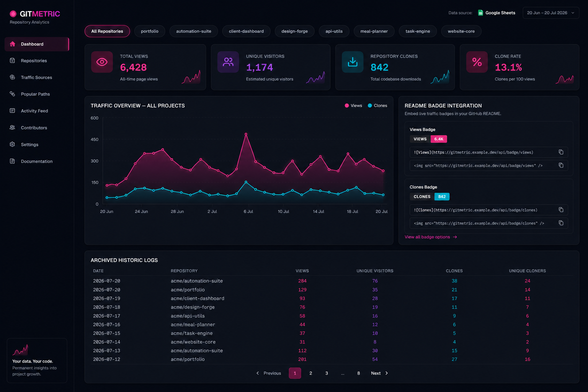Click the acme/client-dashboard log row

332,299
